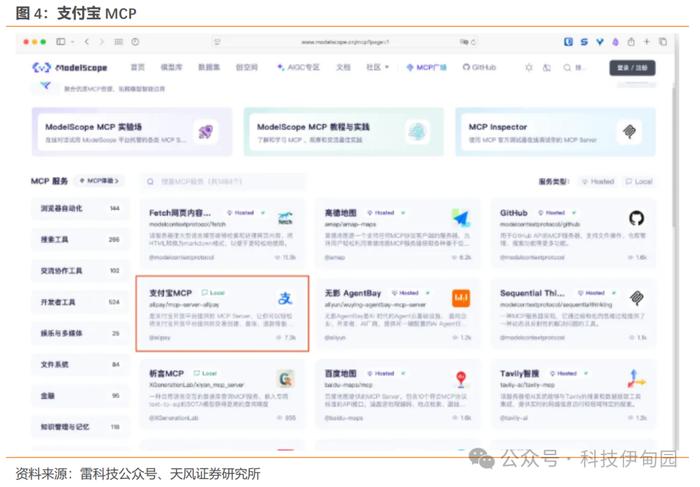Image resolution: width=700 pixels, height=487 pixels.
Task: Open the language switch icon in the navbar
Action: [546, 67]
